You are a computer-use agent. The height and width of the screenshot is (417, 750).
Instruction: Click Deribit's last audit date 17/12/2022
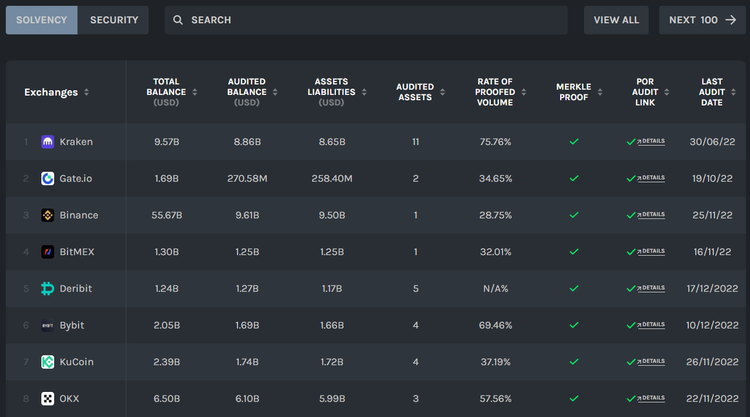(712, 288)
